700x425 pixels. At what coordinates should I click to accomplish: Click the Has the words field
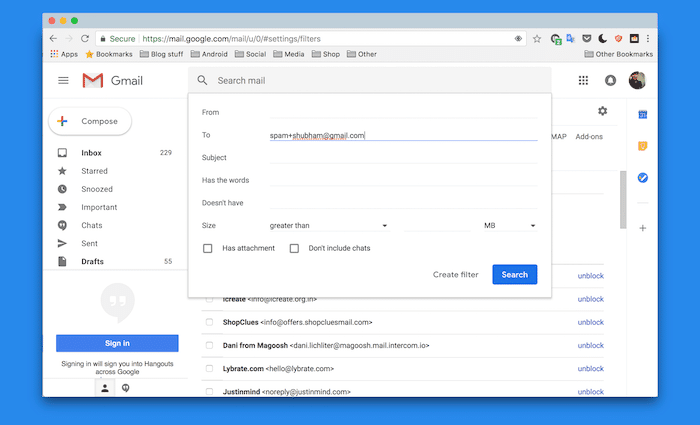coord(403,180)
